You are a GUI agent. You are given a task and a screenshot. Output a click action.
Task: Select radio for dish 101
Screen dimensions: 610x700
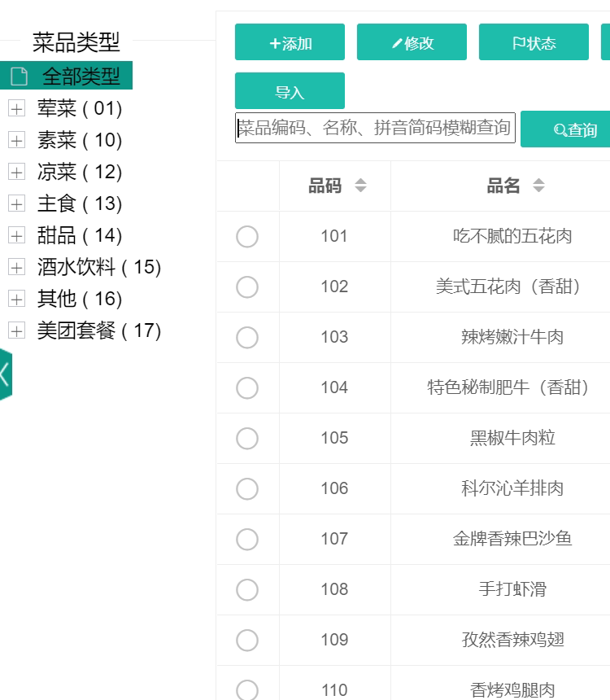pos(247,237)
